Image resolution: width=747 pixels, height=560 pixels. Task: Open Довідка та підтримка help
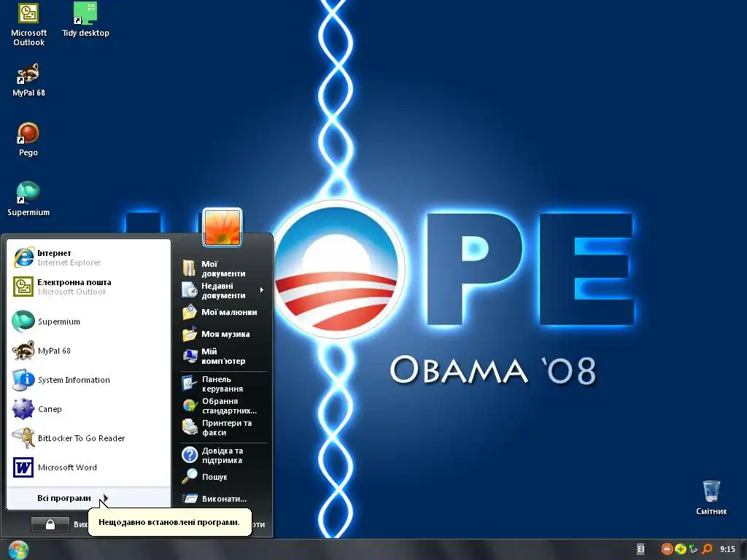click(223, 455)
